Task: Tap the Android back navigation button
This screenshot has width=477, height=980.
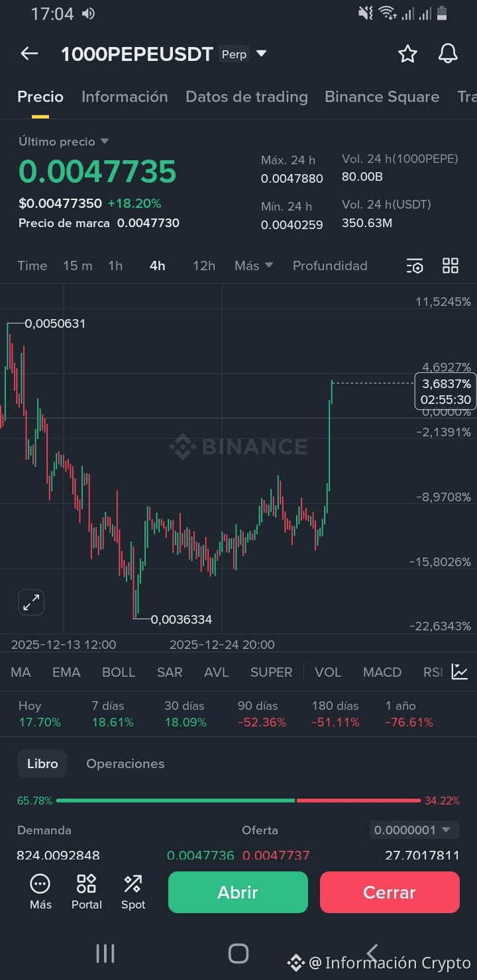Action: tap(372, 954)
